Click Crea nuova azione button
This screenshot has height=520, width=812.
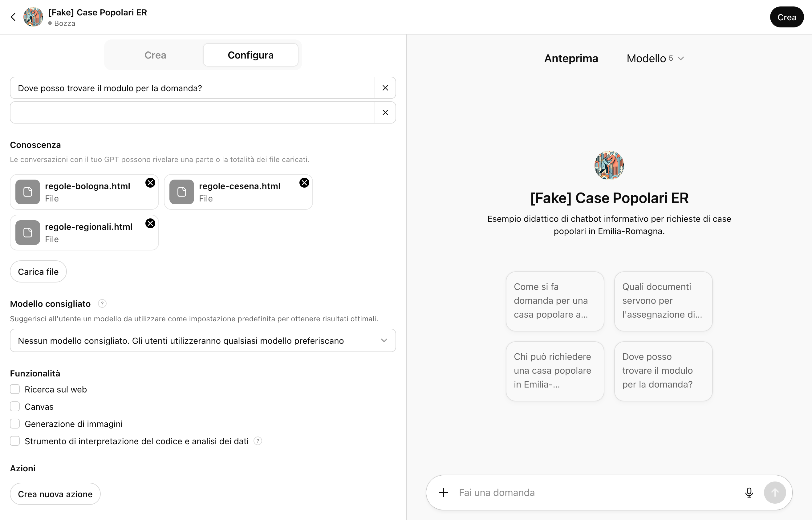55,494
